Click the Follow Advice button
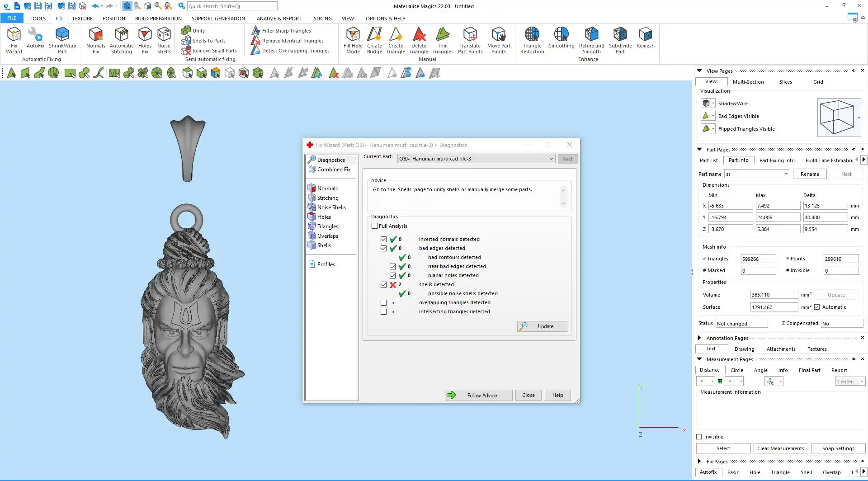Image resolution: width=868 pixels, height=481 pixels. [x=478, y=395]
